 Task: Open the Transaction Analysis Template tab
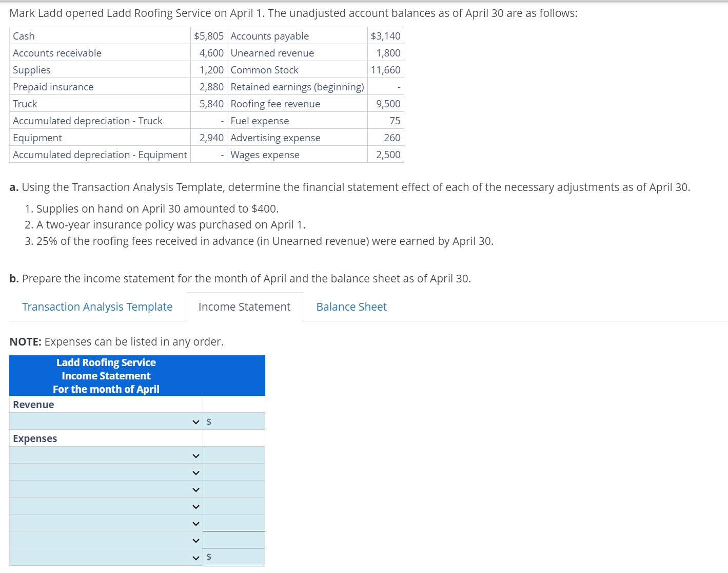[97, 307]
